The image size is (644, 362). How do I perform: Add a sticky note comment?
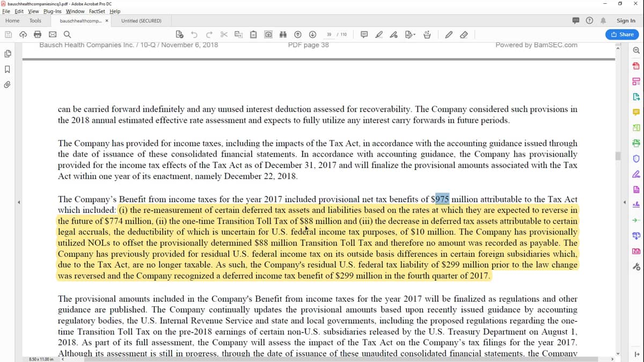(364, 34)
